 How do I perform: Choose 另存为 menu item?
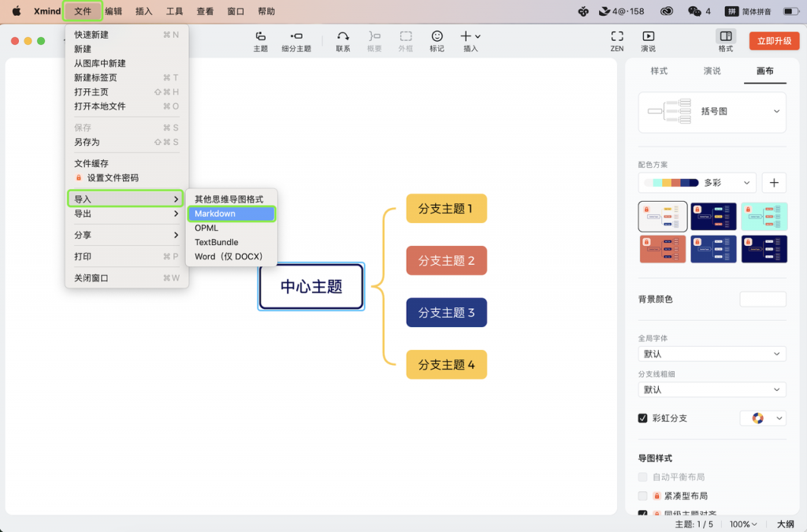point(125,142)
